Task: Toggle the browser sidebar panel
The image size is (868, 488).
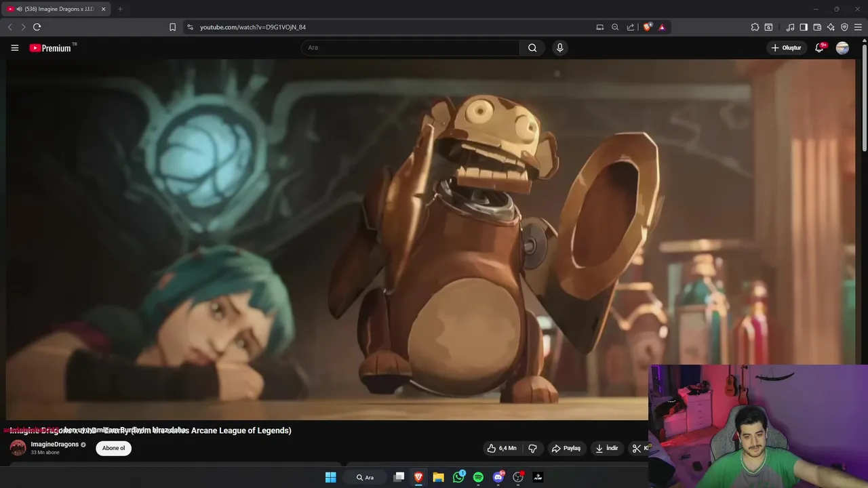Action: coord(804,27)
